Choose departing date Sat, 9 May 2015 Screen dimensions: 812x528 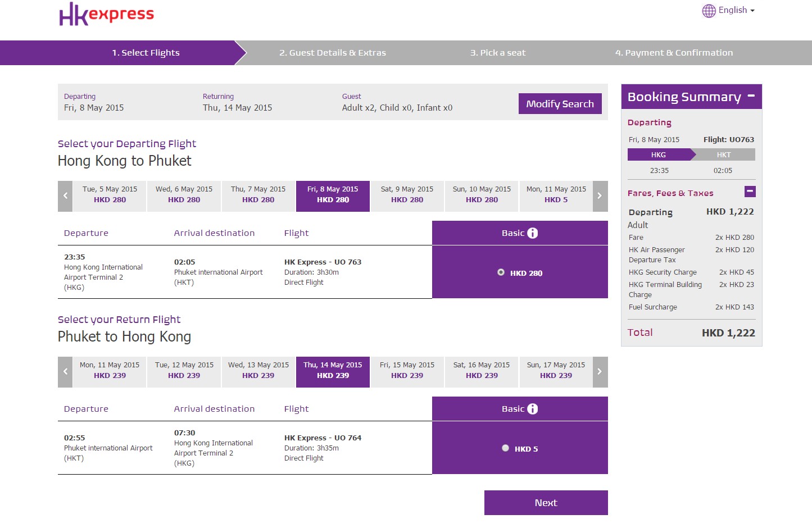(407, 196)
